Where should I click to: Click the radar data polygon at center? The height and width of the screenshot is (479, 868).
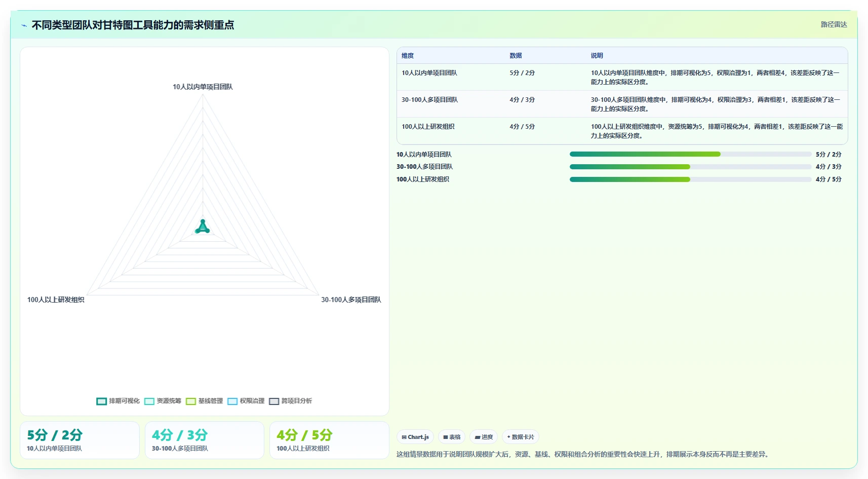click(x=203, y=228)
